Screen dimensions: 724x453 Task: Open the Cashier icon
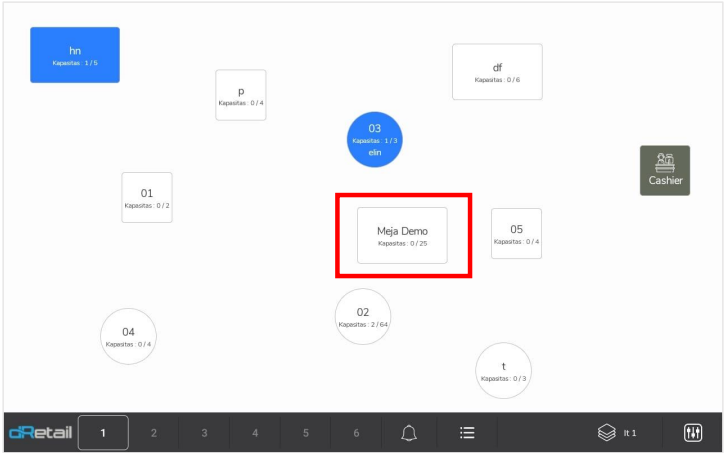[665, 170]
